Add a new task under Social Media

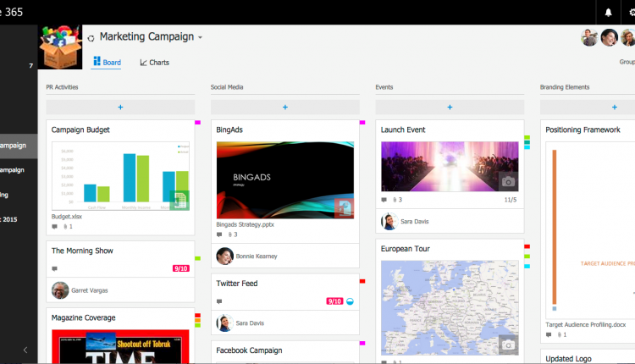point(284,108)
